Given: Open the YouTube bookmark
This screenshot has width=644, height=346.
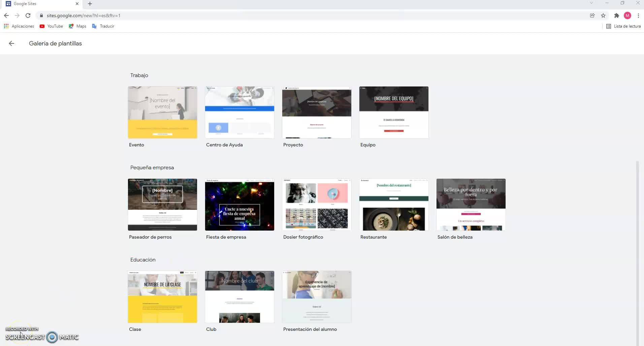Looking at the screenshot, I should coord(51,26).
